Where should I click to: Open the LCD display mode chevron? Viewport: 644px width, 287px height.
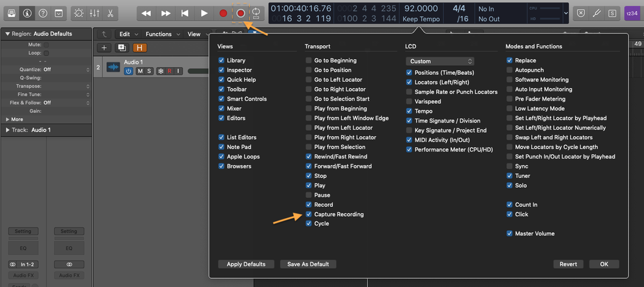tap(566, 13)
